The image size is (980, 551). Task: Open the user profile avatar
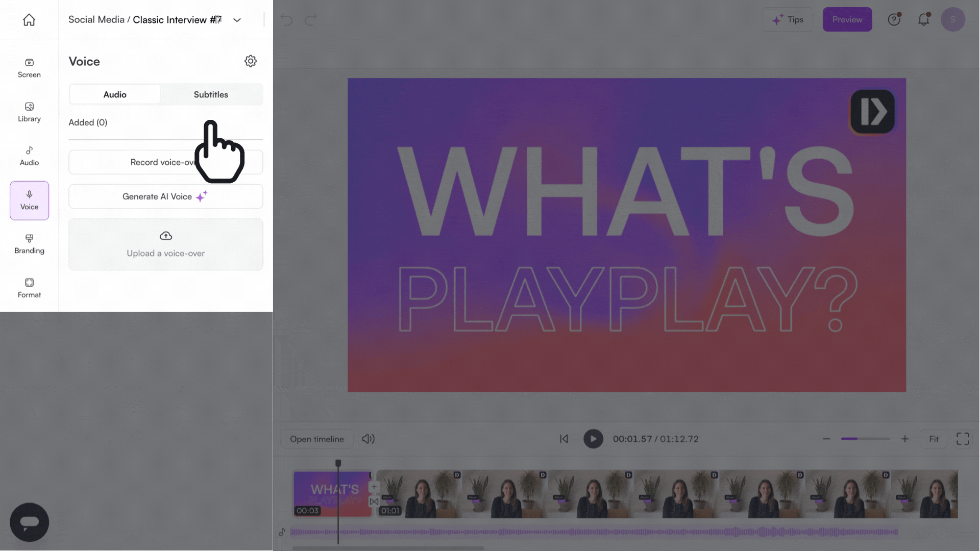(953, 19)
